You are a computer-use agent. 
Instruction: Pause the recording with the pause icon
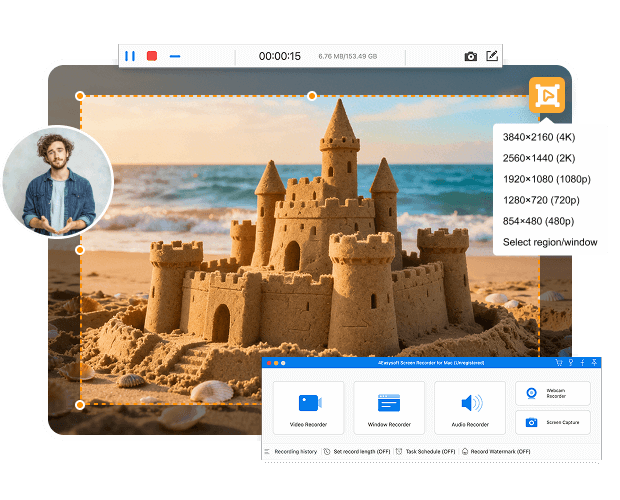[x=130, y=56]
